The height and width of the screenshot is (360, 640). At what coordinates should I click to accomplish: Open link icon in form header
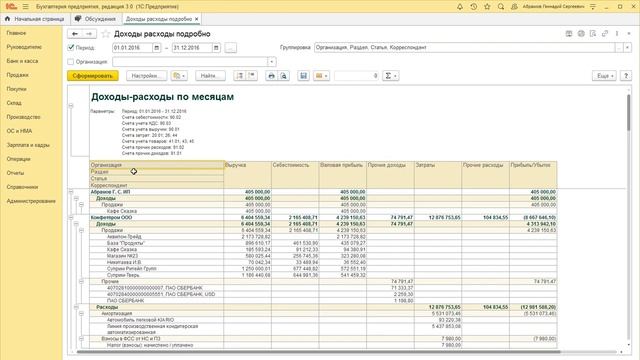point(605,33)
